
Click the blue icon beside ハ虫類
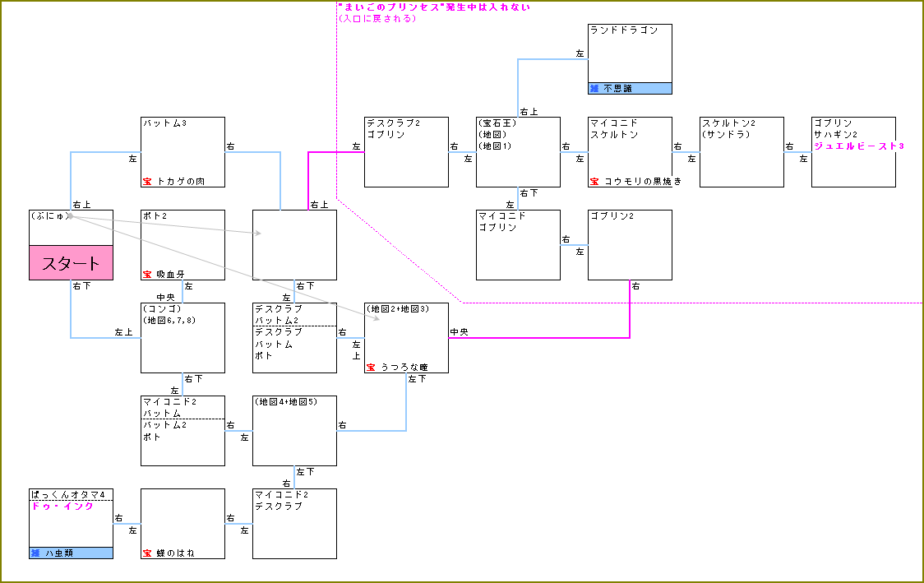point(36,553)
